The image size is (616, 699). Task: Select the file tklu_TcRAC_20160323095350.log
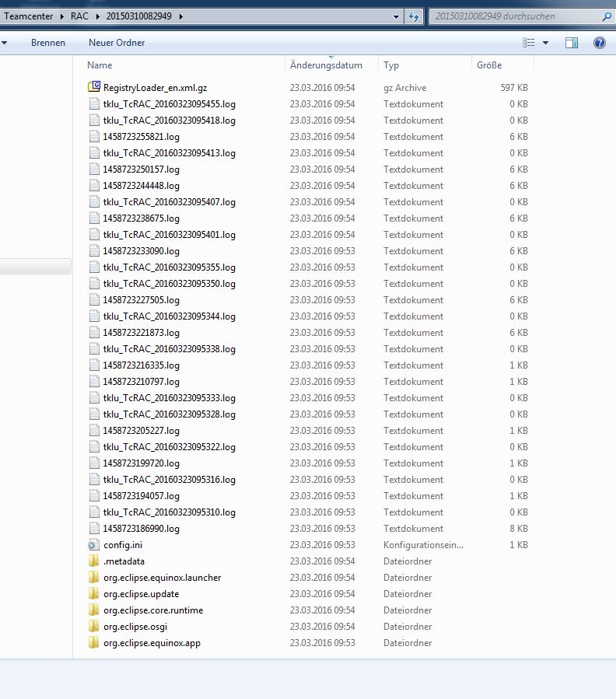[170, 284]
